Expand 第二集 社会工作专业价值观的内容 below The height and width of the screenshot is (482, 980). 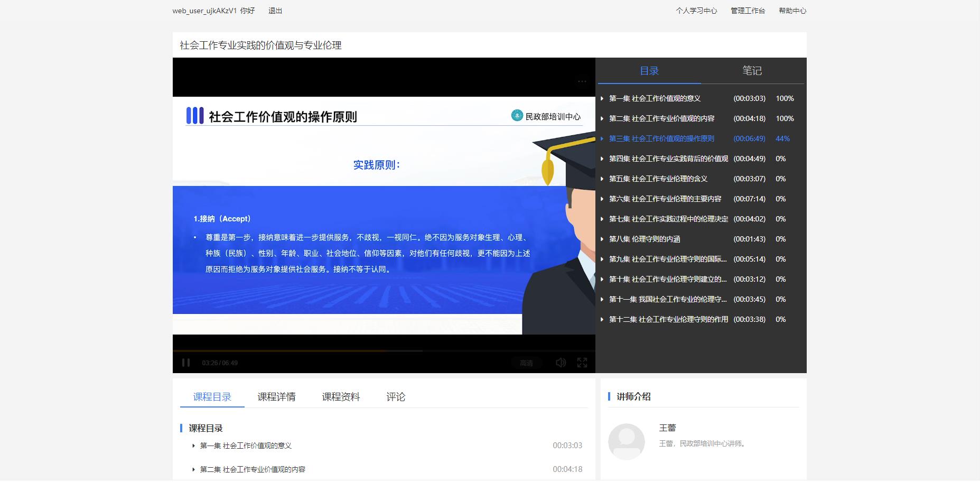[x=193, y=469]
